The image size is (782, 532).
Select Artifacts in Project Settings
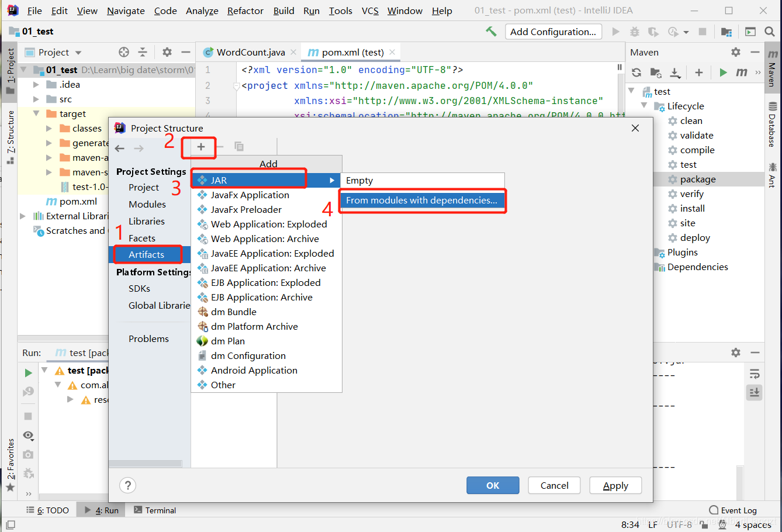point(147,254)
